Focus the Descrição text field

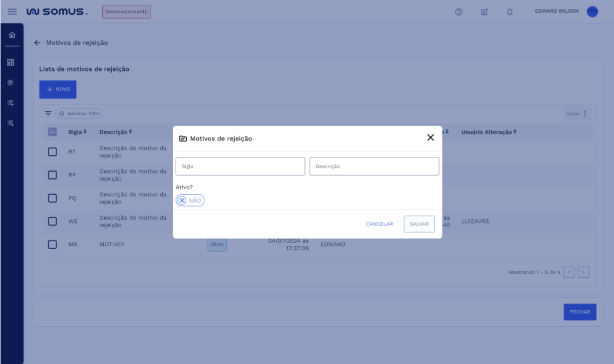[x=374, y=166]
